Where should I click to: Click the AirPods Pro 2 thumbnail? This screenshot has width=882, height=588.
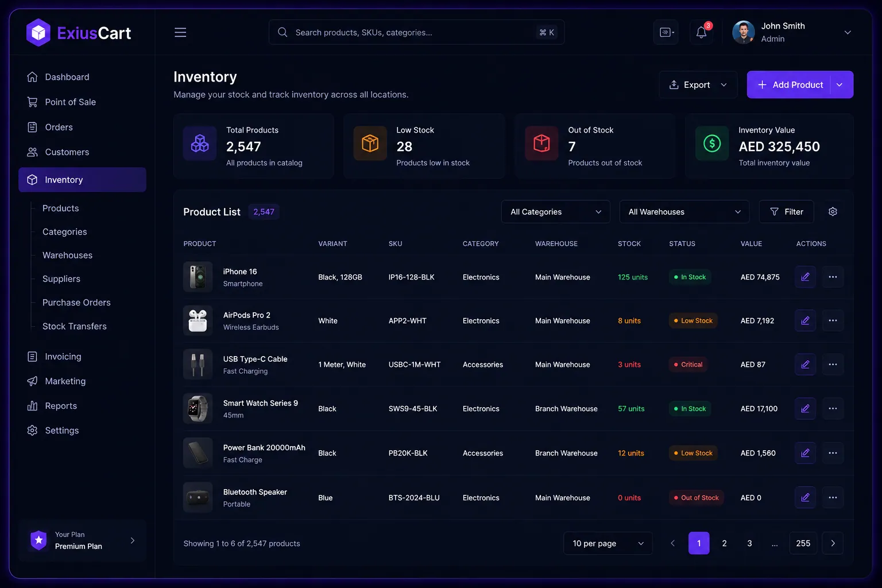coord(198,320)
